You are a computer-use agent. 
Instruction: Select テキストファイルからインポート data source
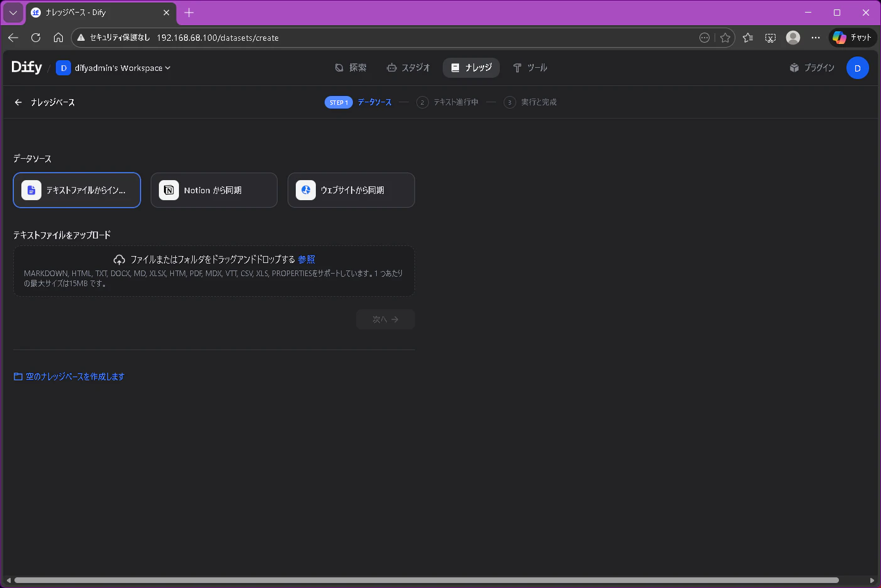(x=77, y=190)
